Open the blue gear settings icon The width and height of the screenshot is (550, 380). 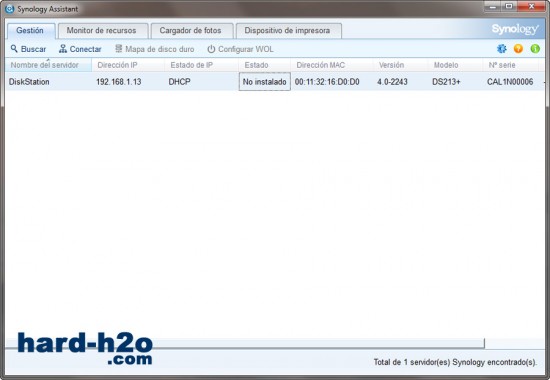(502, 49)
